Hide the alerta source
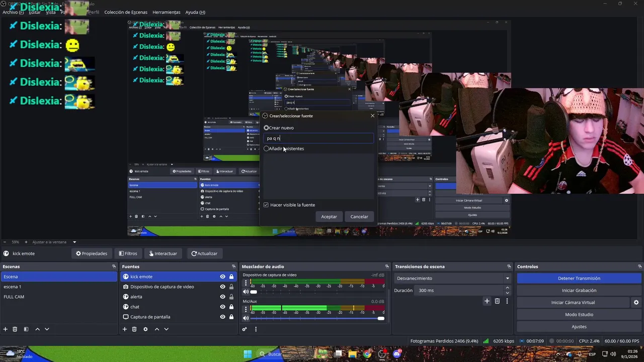 [222, 297]
